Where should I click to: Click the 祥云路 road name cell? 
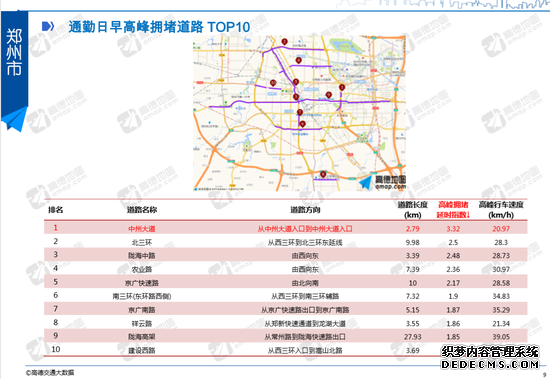[142, 323]
